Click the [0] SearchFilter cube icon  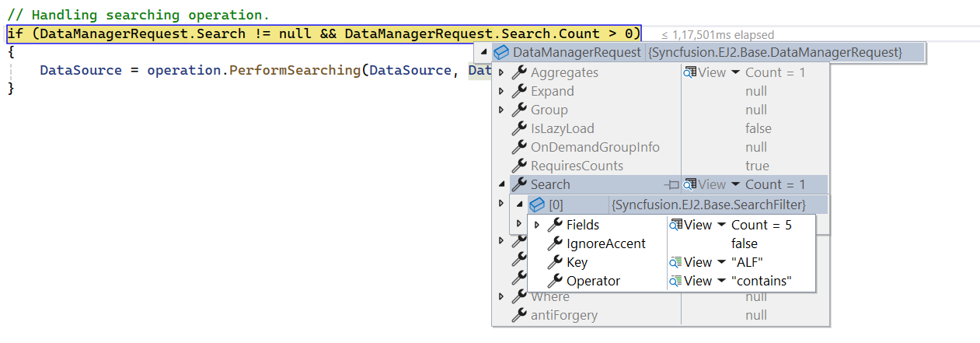click(x=537, y=205)
